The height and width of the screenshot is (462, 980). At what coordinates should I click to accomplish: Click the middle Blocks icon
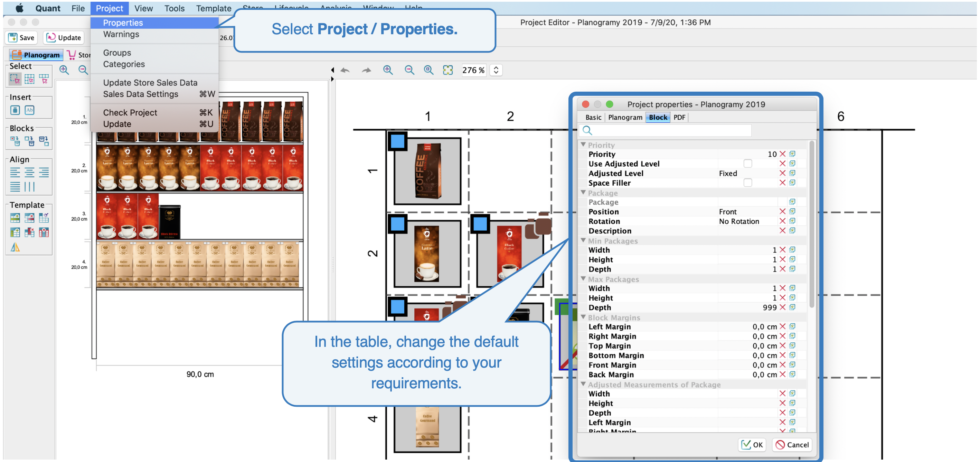click(29, 141)
